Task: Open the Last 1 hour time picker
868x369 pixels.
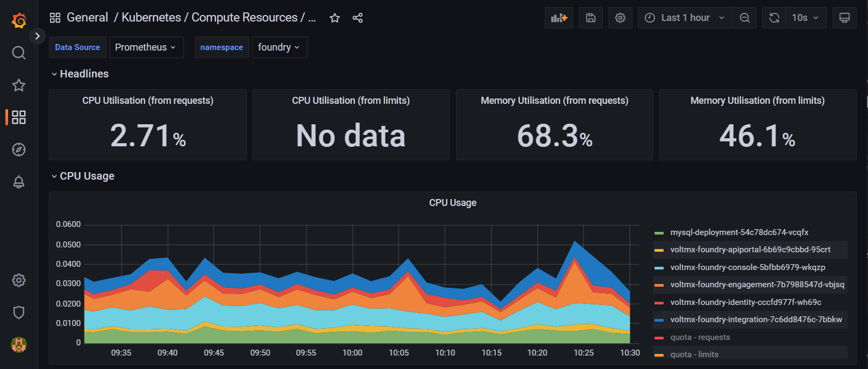Action: coord(685,18)
